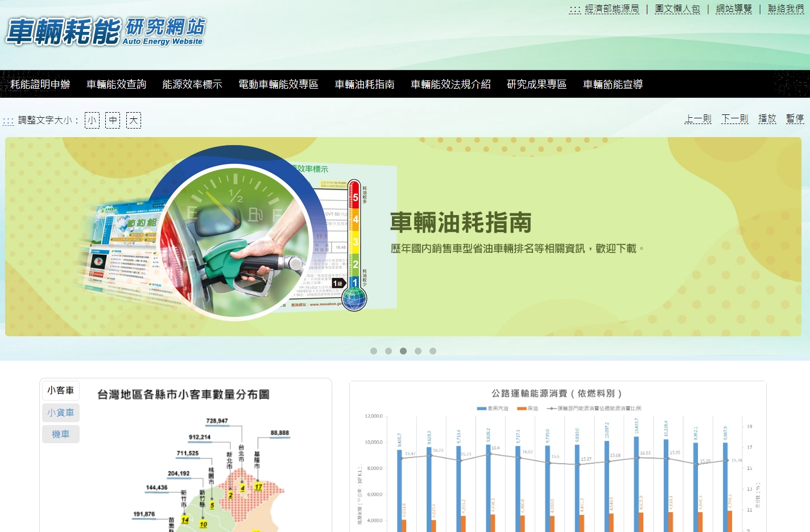Screen dimensions: 810x532
Task: Set text size to medium (中)
Action: 113,120
